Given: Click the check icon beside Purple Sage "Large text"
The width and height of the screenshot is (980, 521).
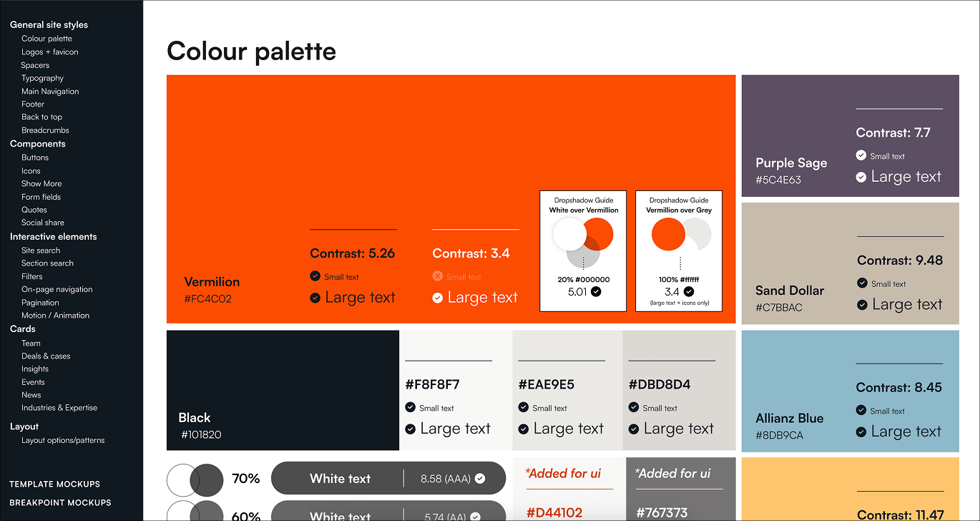Looking at the screenshot, I should coord(861,176).
